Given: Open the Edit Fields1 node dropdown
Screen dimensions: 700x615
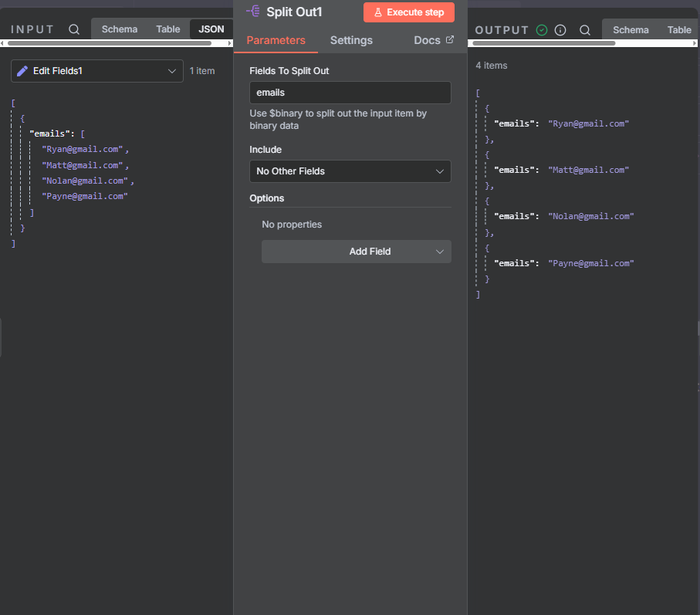Looking at the screenshot, I should coord(97,71).
